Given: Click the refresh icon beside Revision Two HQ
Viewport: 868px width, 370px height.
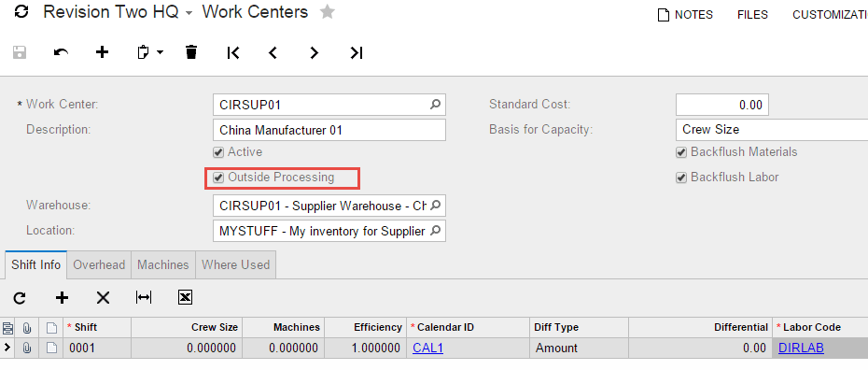Looking at the screenshot, I should pyautogui.click(x=21, y=12).
